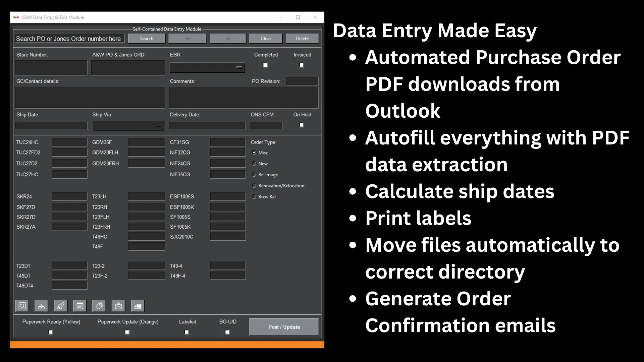Check the Completed checkbox
This screenshot has width=644, height=362.
(265, 65)
